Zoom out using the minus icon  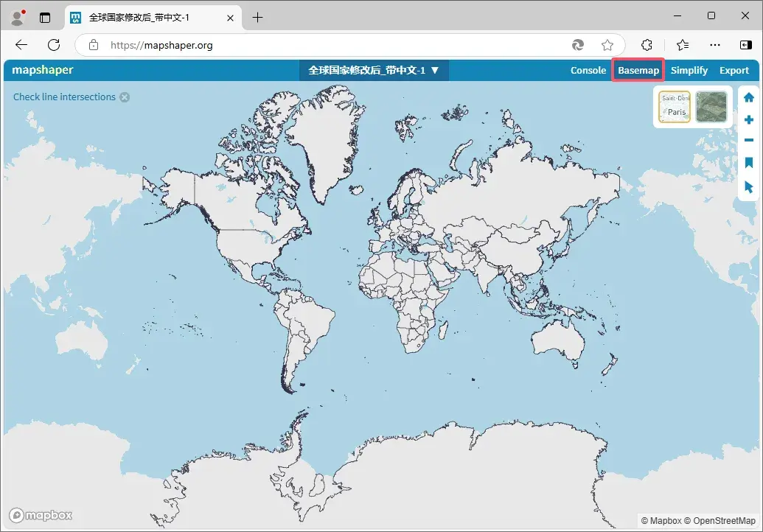coord(748,140)
